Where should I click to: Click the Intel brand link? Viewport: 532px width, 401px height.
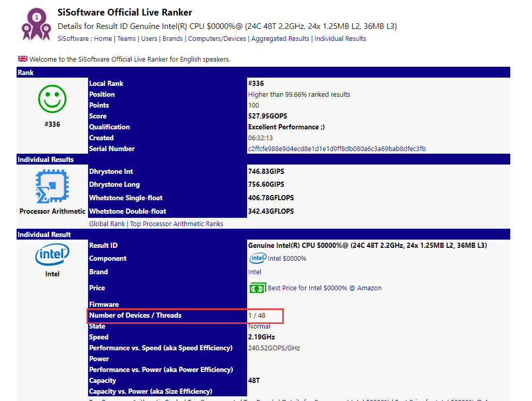[x=254, y=272]
